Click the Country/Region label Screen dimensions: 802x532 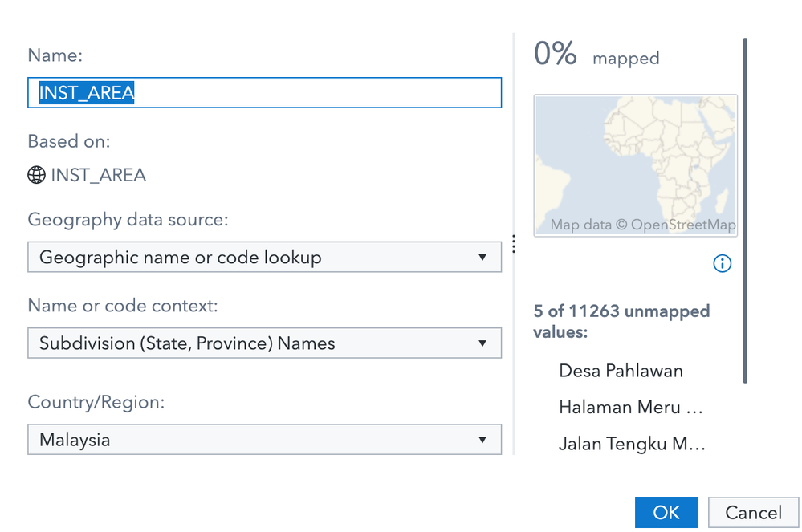[96, 402]
